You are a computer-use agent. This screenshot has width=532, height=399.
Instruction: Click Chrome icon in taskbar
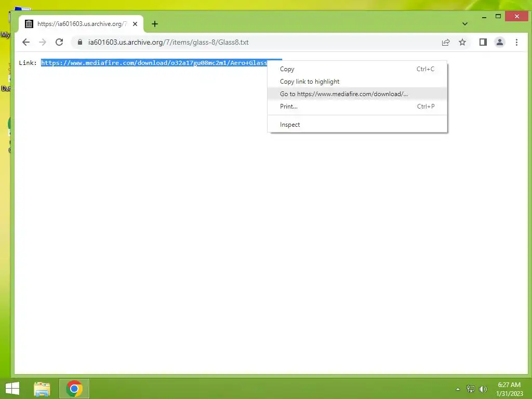74,389
